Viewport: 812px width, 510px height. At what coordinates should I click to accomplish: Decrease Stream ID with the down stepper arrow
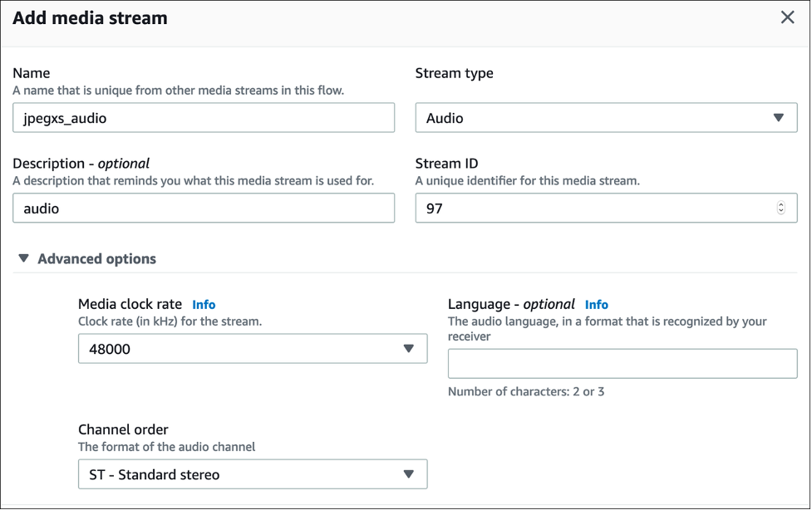[780, 213]
